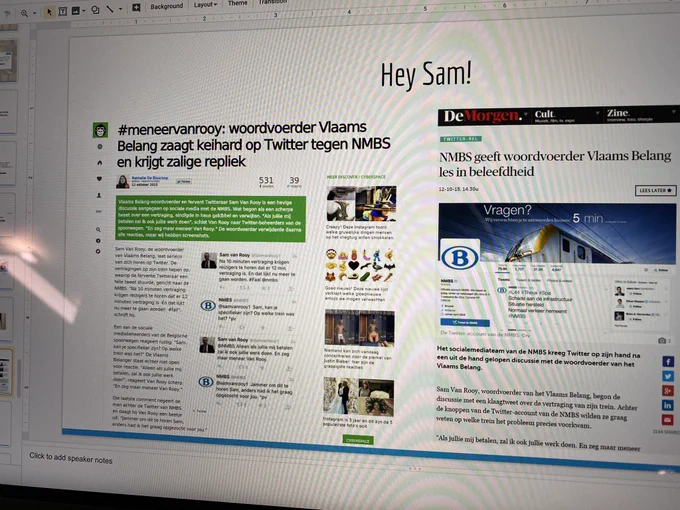Click the author name Nathalie De Bisschop

tap(150, 178)
